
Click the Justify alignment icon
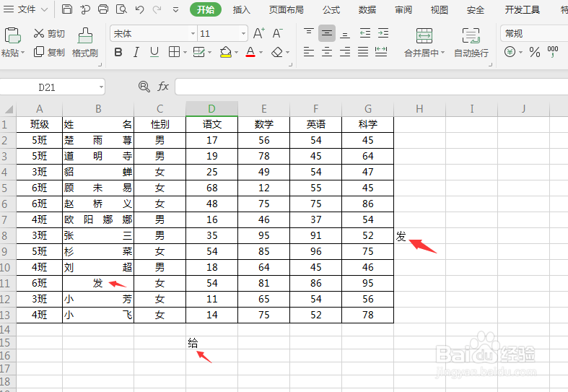click(363, 52)
